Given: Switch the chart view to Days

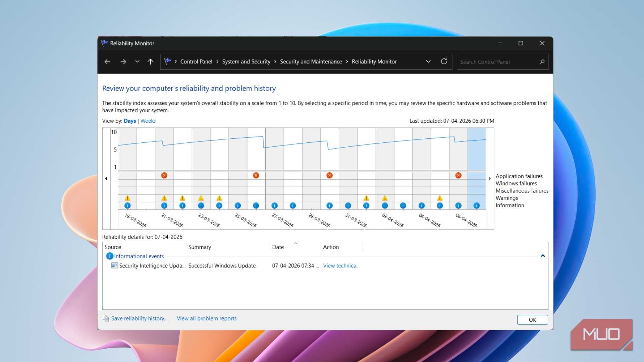Looking at the screenshot, I should pos(130,121).
